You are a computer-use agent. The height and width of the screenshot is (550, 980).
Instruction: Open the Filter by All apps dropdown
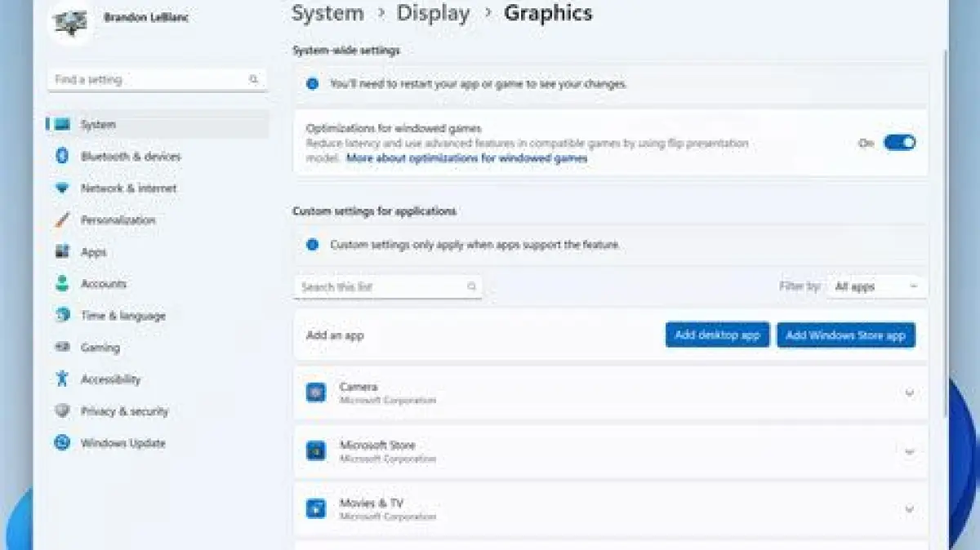(876, 286)
